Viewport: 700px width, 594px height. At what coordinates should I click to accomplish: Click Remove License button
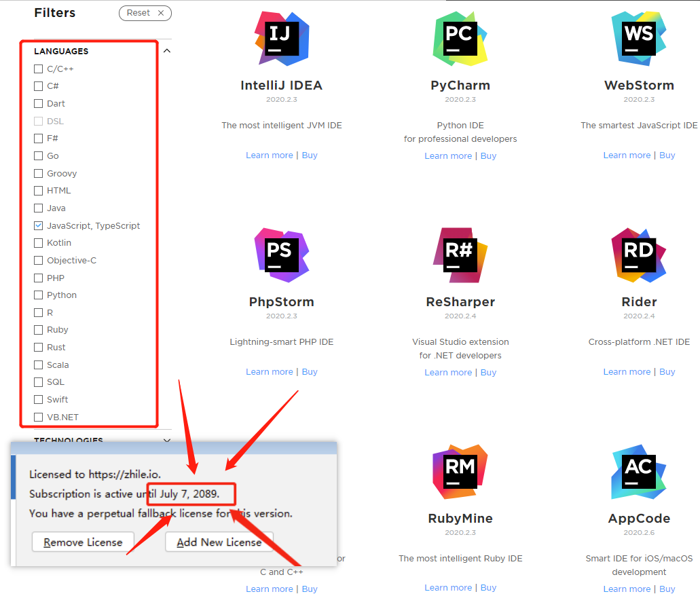pos(83,542)
